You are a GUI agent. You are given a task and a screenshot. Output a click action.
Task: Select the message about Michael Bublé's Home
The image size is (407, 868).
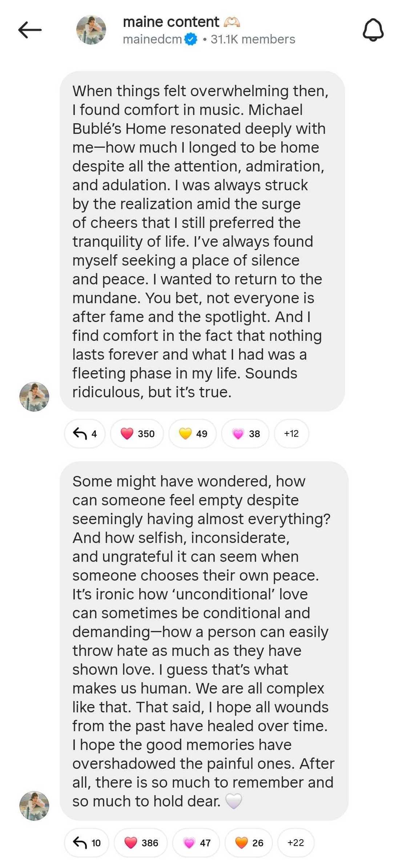click(202, 241)
